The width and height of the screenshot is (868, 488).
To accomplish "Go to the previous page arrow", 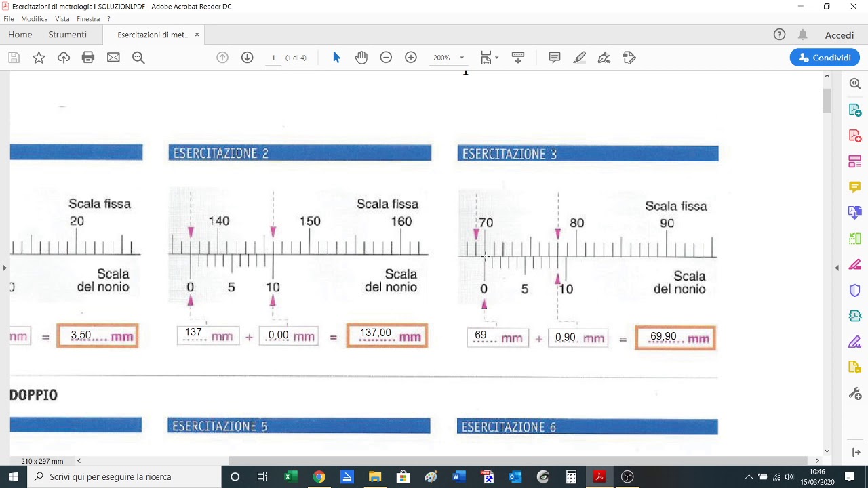I will point(222,58).
